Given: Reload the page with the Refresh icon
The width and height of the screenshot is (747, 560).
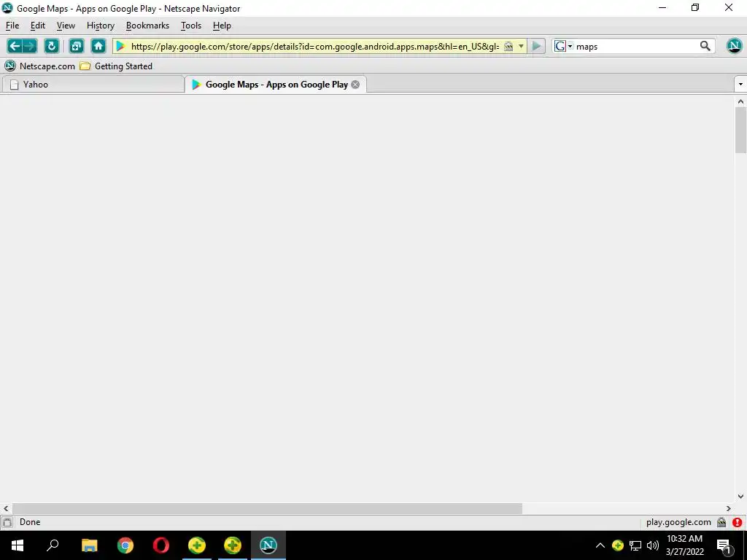Looking at the screenshot, I should (52, 46).
